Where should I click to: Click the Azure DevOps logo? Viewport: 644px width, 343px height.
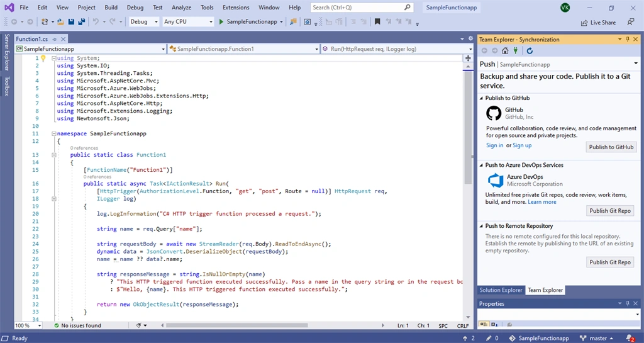tap(496, 181)
